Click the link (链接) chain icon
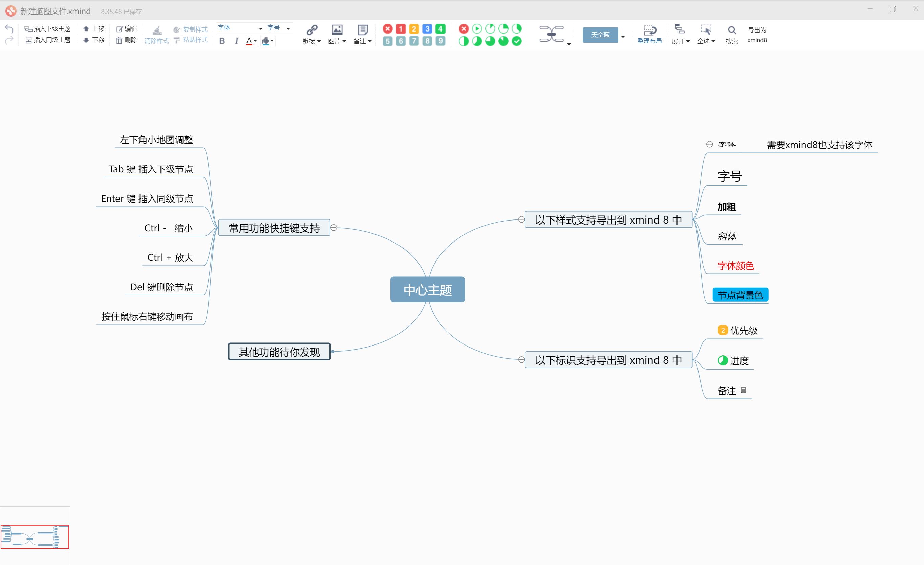The width and height of the screenshot is (924, 565). click(311, 29)
